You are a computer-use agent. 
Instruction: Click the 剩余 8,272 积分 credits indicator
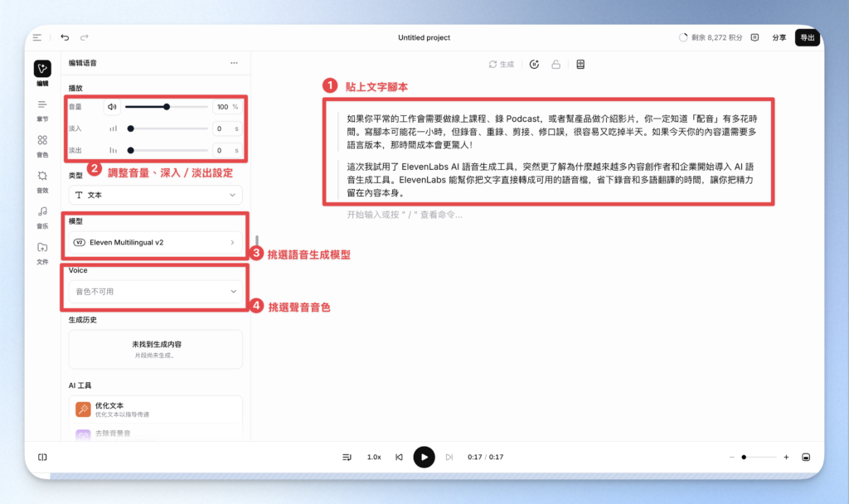point(710,37)
